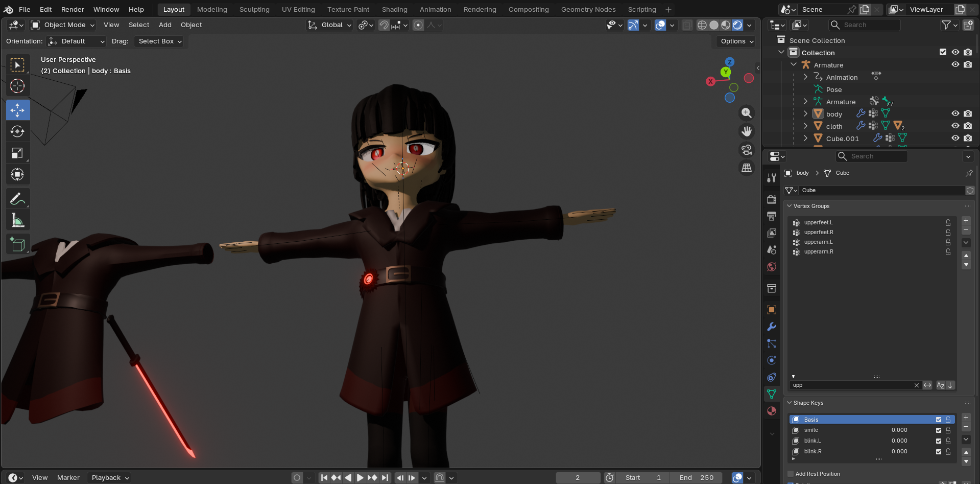Toggle Cube.001 viewport visibility
Viewport: 980px width, 484px height.
coord(955,139)
